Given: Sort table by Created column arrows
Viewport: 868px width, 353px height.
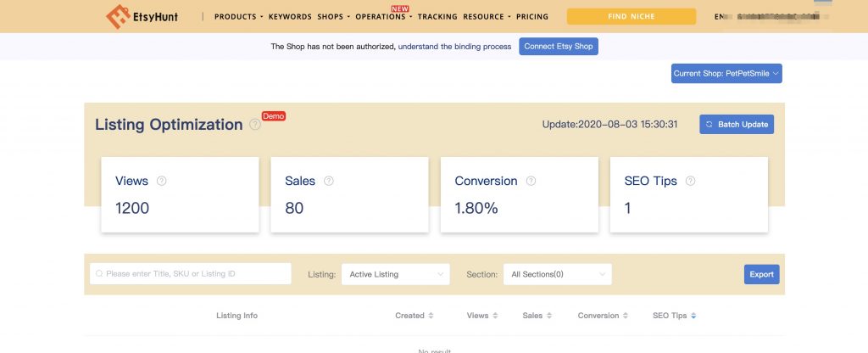Looking at the screenshot, I should coord(431,316).
